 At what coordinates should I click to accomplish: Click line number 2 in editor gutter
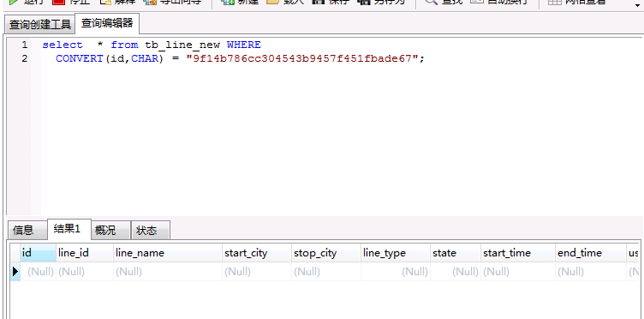25,58
